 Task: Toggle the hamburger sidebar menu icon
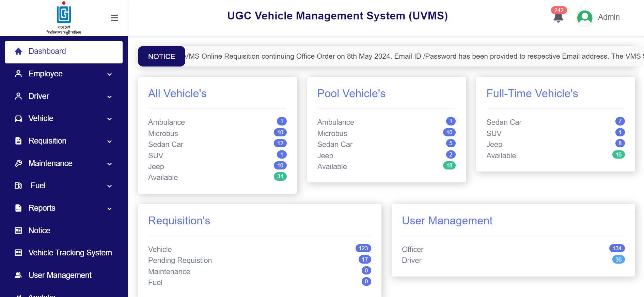coord(114,18)
